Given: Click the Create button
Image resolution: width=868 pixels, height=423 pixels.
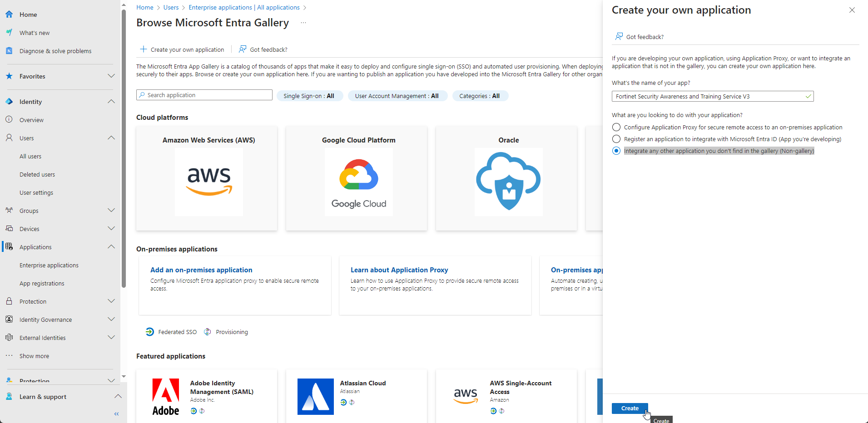Looking at the screenshot, I should click(630, 408).
